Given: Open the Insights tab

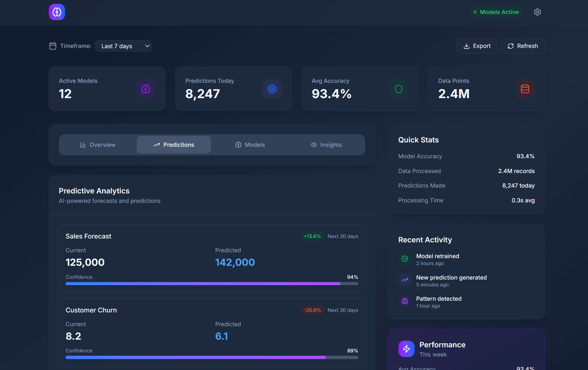Looking at the screenshot, I should [326, 145].
